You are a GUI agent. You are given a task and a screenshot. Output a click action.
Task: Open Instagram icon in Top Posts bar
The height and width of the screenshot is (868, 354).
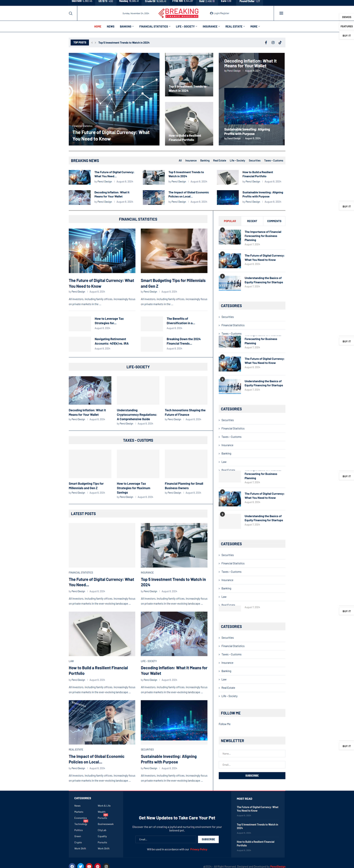tap(273, 43)
